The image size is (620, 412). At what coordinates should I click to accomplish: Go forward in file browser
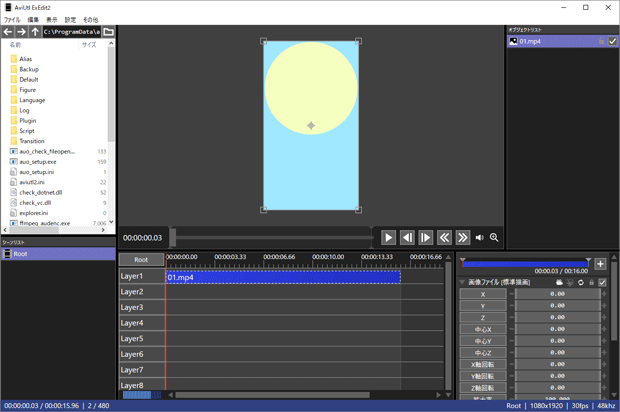point(21,32)
